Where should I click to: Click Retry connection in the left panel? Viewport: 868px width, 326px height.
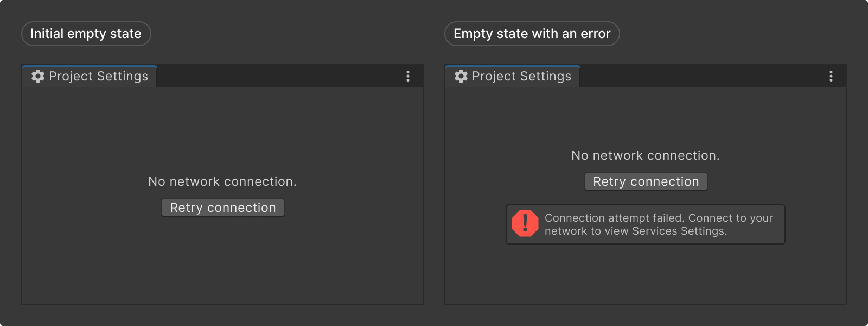[x=222, y=208]
